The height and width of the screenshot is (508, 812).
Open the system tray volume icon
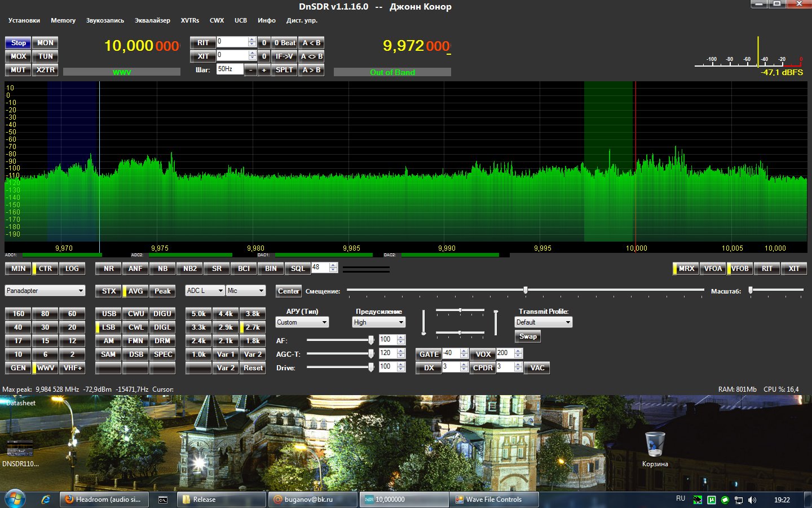tap(752, 500)
